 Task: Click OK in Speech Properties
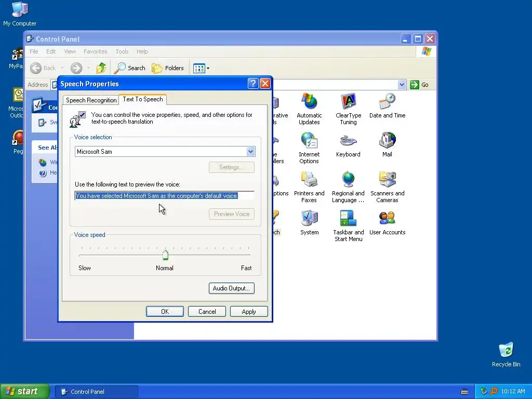[x=165, y=312]
